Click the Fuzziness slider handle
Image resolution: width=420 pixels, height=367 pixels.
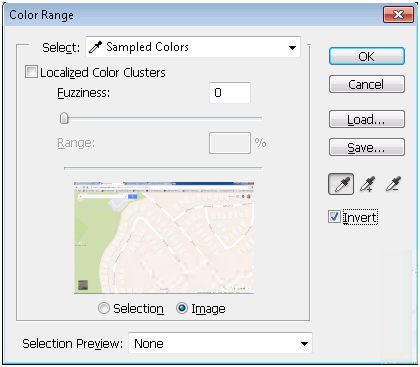tap(64, 118)
